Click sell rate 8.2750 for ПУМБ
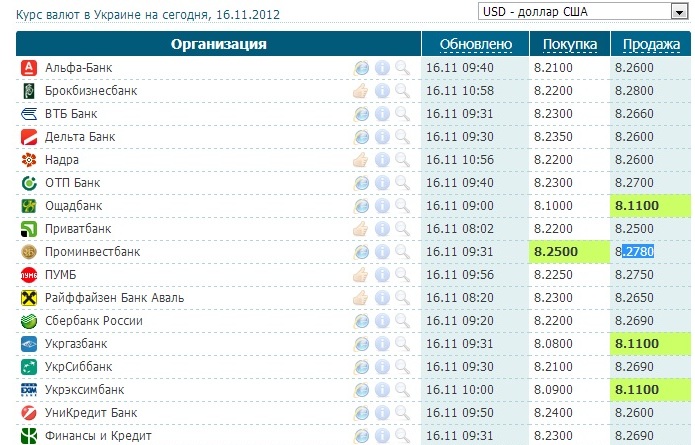 [634, 275]
